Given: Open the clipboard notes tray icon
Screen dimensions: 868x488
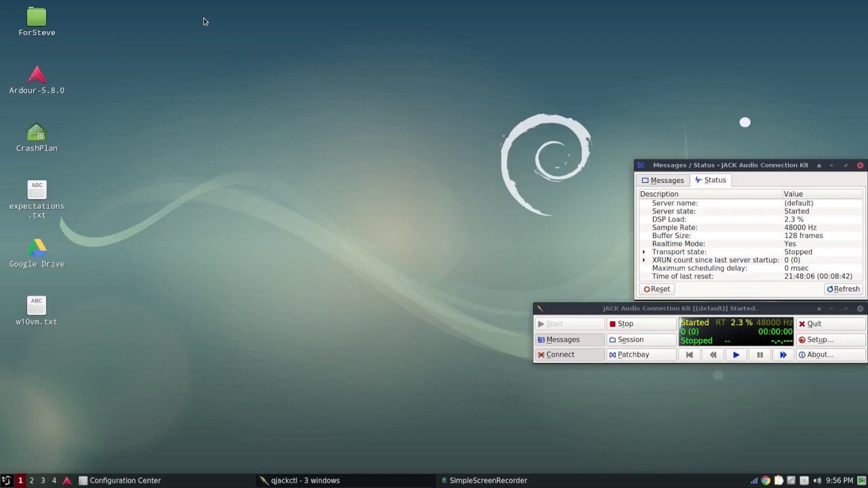Looking at the screenshot, I should (778, 481).
